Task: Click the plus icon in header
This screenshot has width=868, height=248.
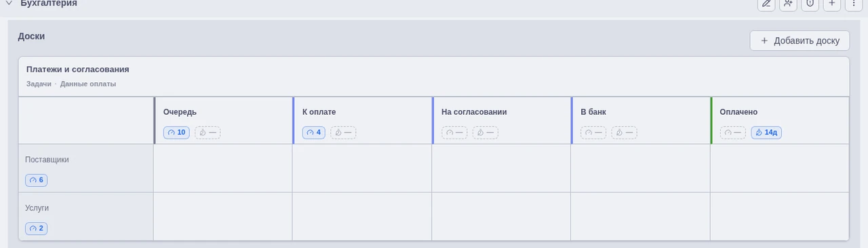Action: (x=832, y=3)
